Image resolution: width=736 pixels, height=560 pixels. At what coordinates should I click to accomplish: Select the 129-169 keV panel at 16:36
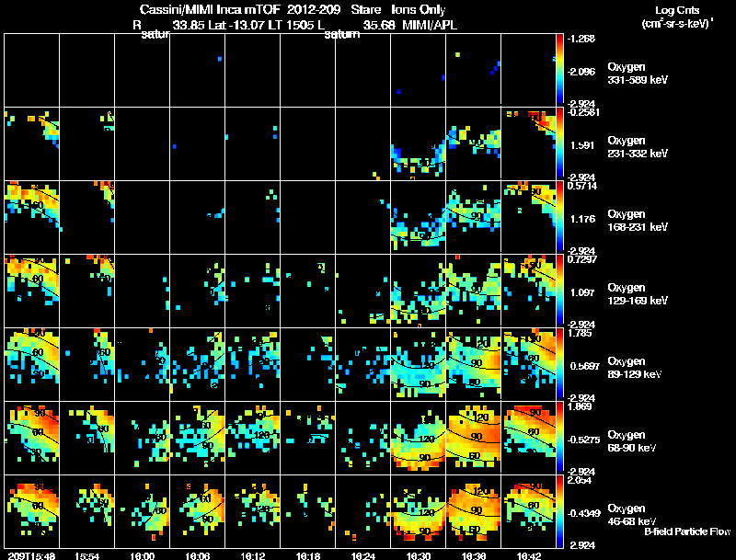(x=473, y=291)
